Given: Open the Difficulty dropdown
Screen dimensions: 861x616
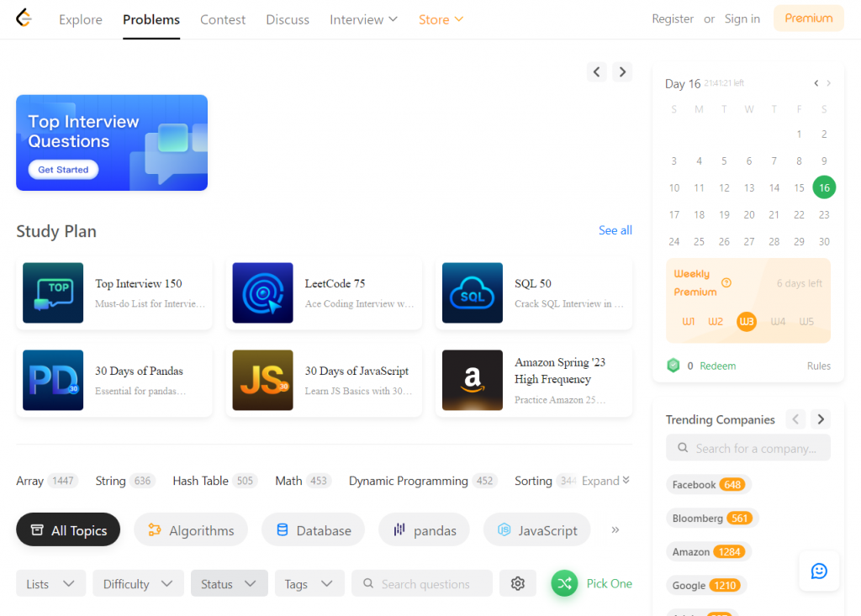Looking at the screenshot, I should tap(138, 583).
